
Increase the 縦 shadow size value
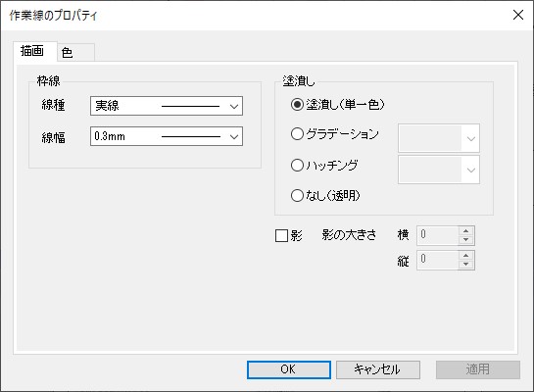[x=466, y=256]
